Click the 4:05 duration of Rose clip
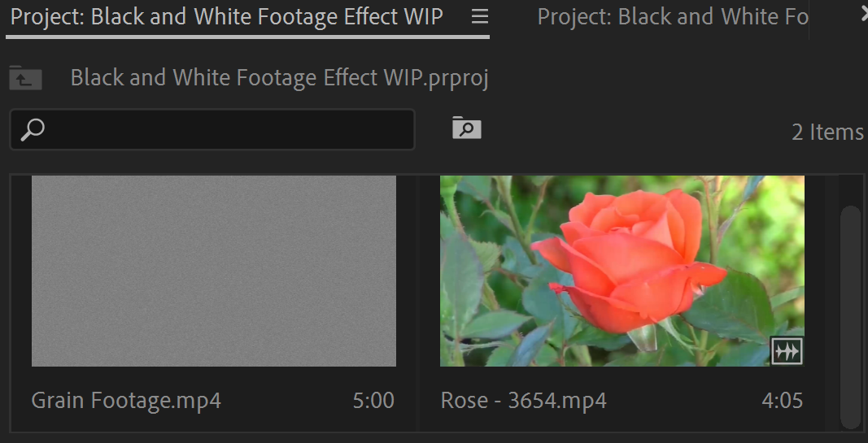Screen dimensions: 868x443 click(x=782, y=401)
